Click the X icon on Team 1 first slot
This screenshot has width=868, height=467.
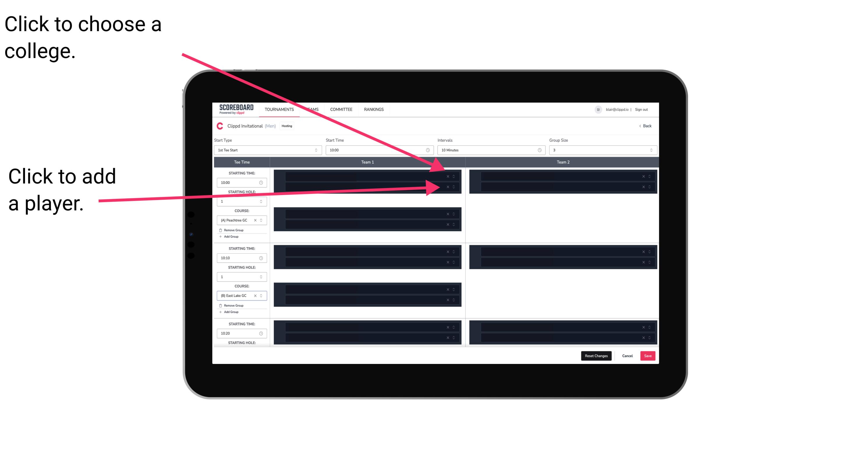click(448, 176)
